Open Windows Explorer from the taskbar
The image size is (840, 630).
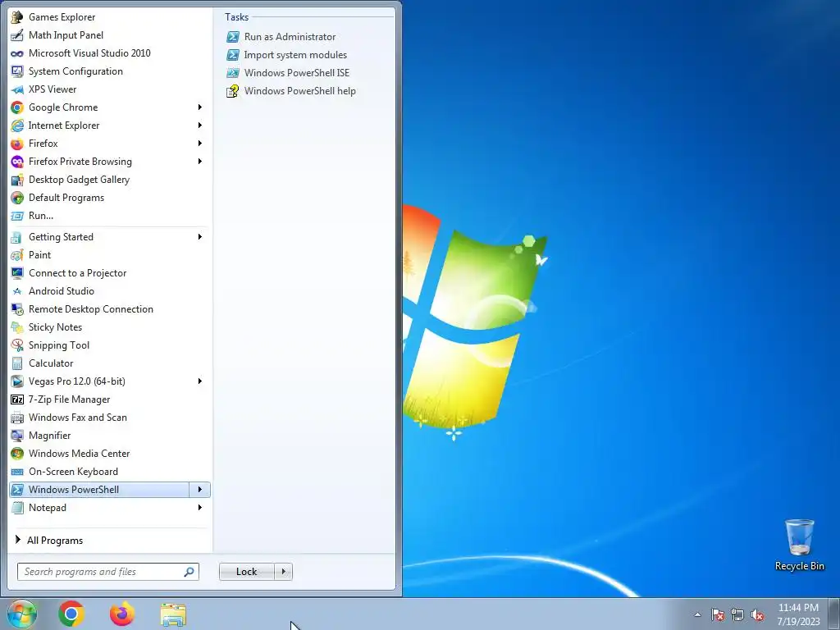[x=173, y=614]
